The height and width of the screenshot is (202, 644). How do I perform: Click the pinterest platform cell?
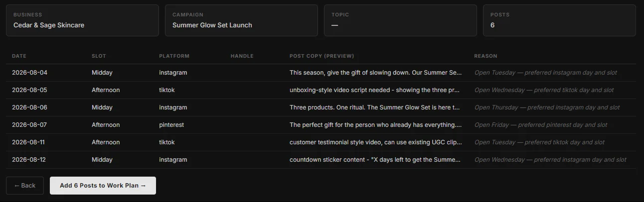click(171, 125)
